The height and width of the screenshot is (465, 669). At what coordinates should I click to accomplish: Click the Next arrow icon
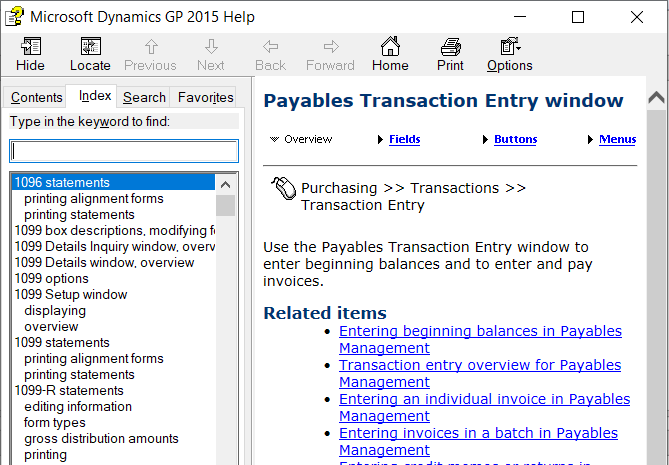click(x=211, y=46)
